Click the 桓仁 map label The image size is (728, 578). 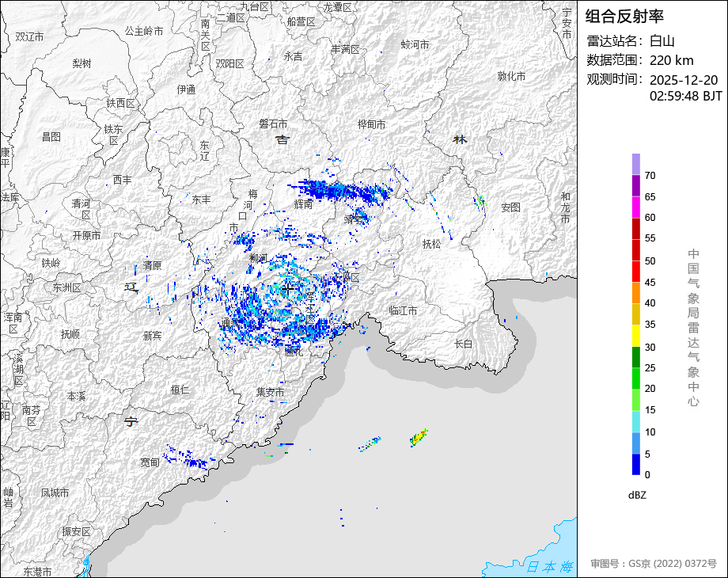(180, 390)
